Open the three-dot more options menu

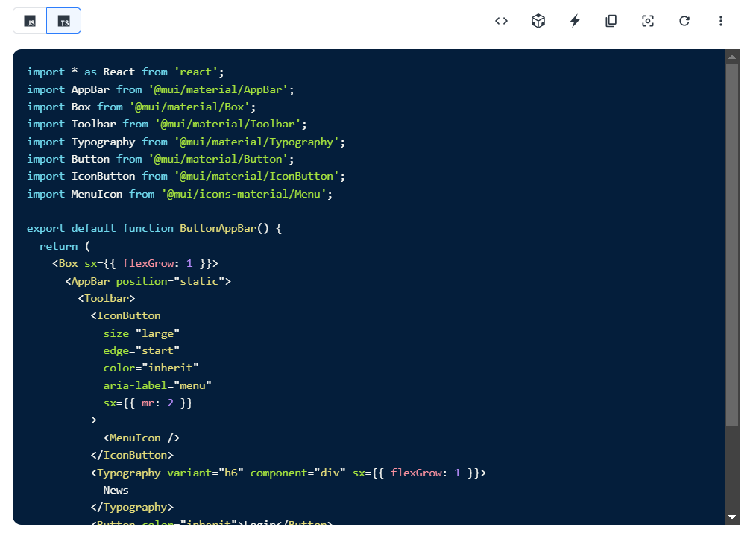pos(721,21)
